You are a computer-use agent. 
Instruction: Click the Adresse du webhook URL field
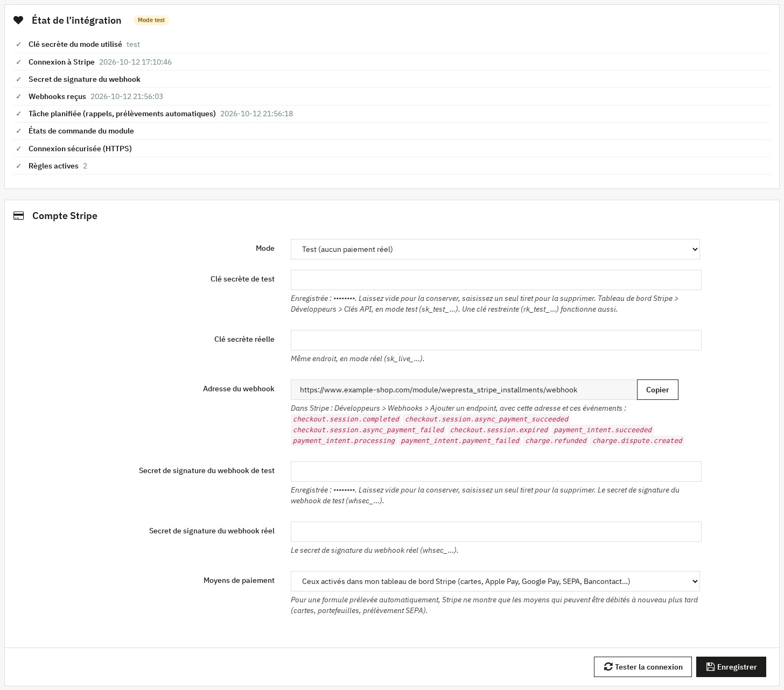tap(464, 390)
